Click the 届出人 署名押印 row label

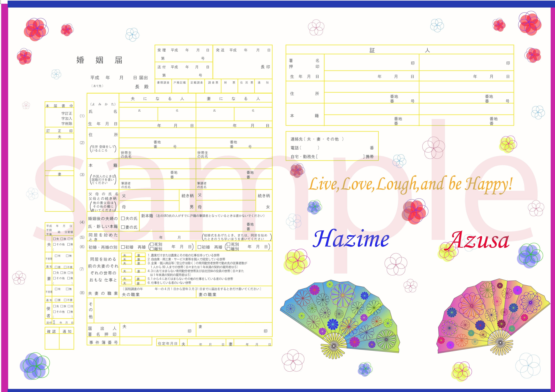[102, 331]
